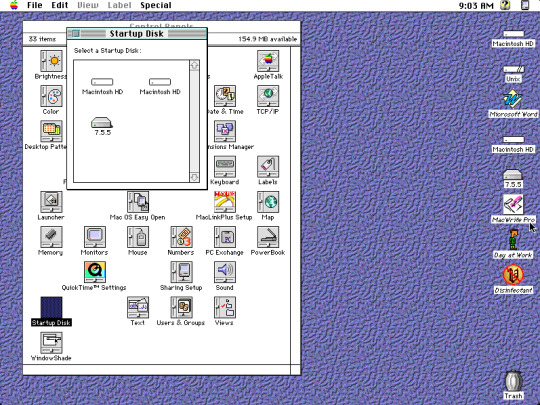Viewport: 540px width, 405px height.
Task: Open the Color control panel
Action: point(51,96)
